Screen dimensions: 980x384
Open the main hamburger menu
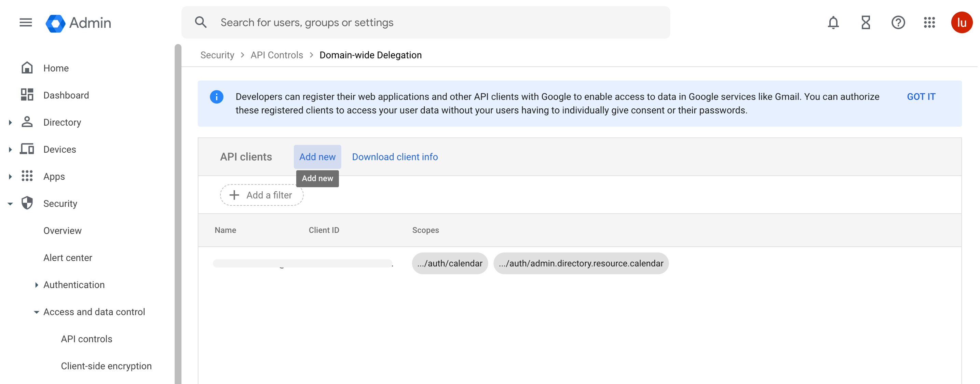coord(26,23)
